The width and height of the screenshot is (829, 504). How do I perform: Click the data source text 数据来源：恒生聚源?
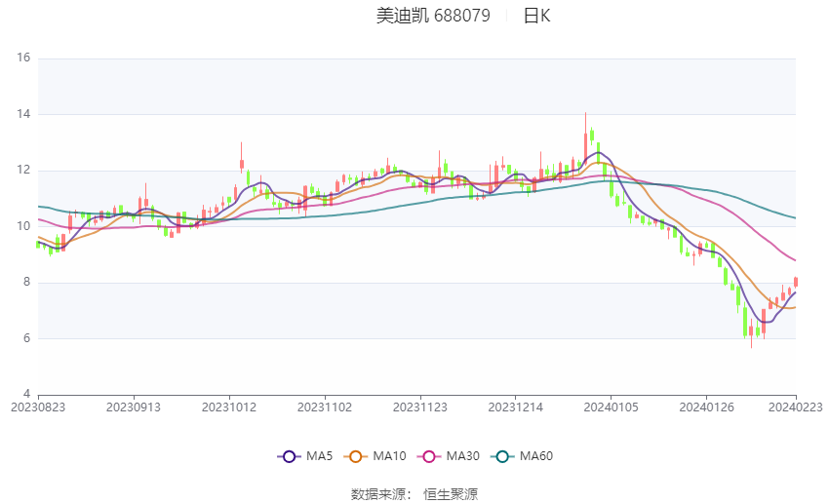pyautogui.click(x=414, y=494)
